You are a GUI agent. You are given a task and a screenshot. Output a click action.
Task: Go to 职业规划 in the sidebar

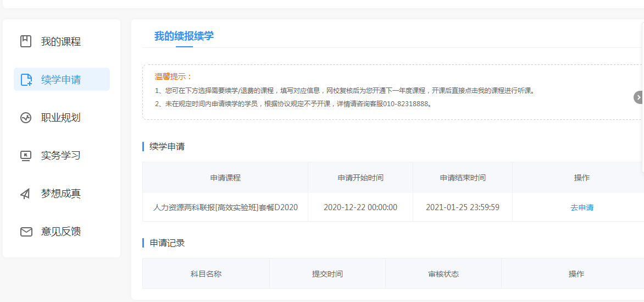62,118
